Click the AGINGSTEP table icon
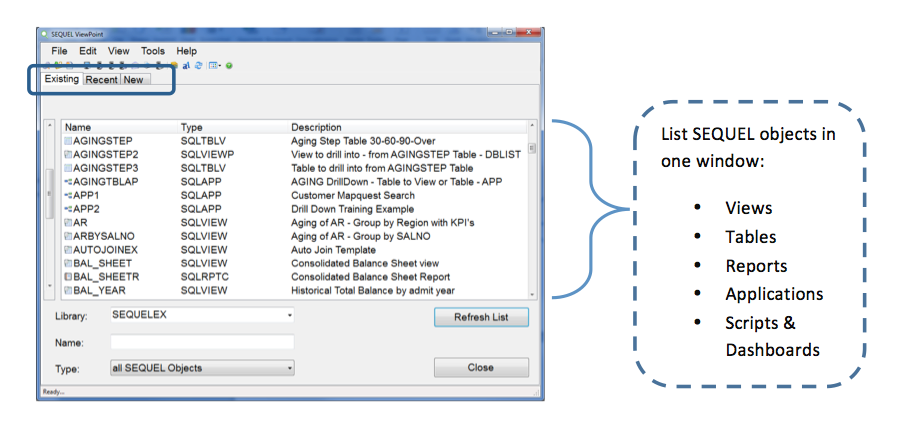This screenshot has height=437, width=902. [68, 141]
